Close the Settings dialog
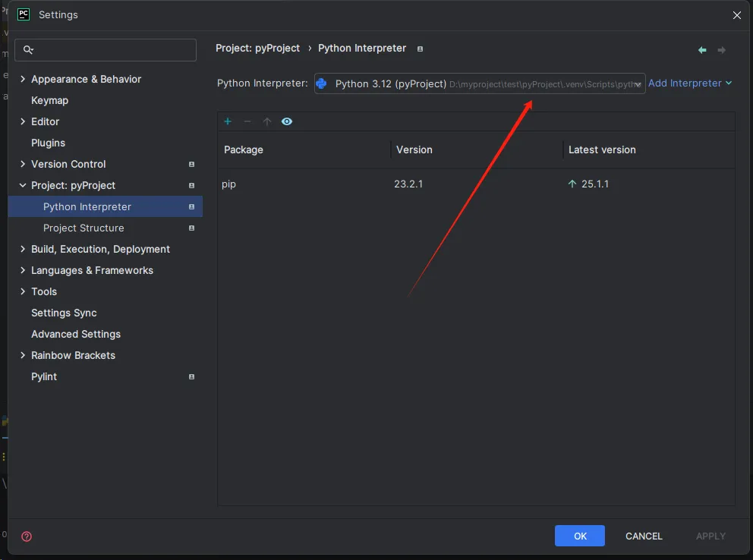 point(736,15)
